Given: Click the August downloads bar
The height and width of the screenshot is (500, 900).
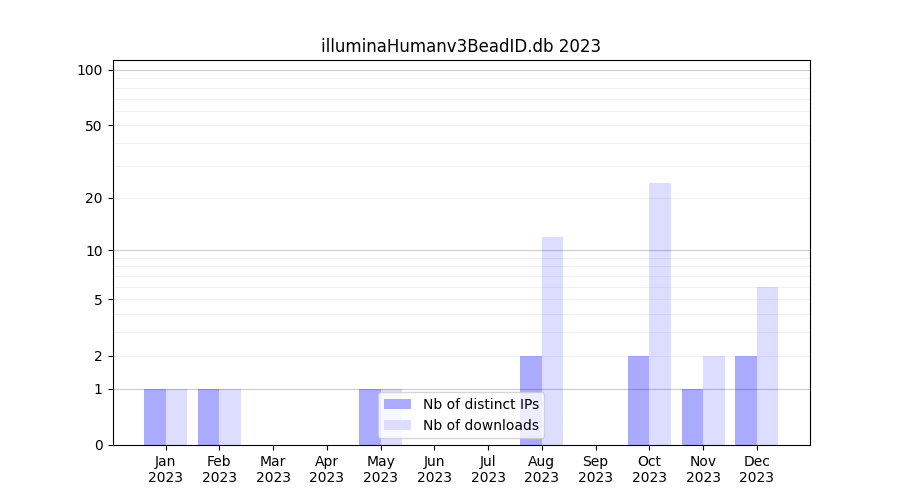Looking at the screenshot, I should point(552,340).
